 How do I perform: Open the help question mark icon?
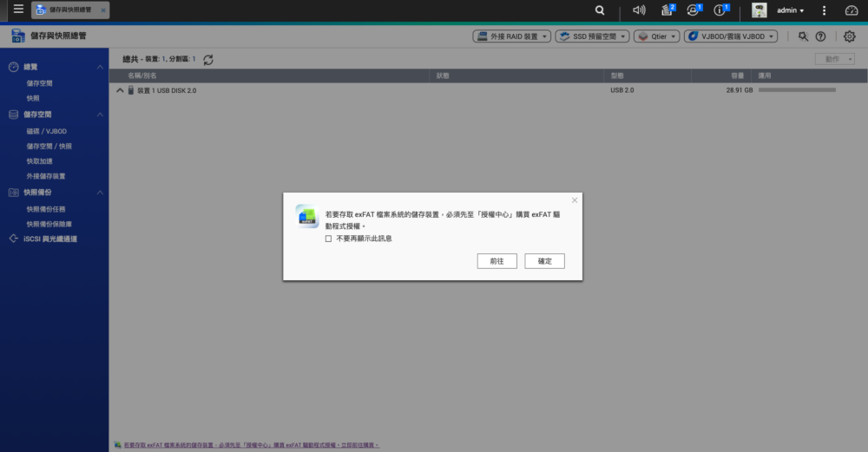820,36
